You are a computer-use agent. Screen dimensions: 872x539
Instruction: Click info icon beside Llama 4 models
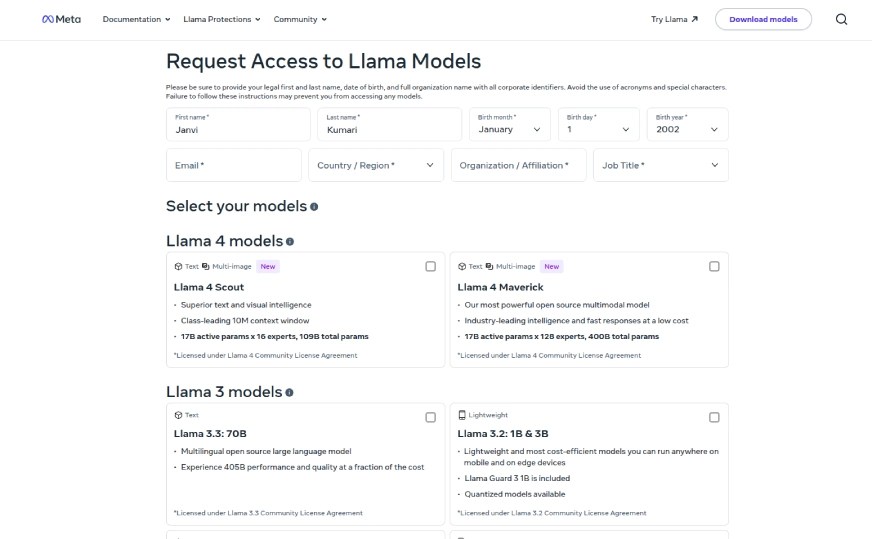[x=290, y=241]
